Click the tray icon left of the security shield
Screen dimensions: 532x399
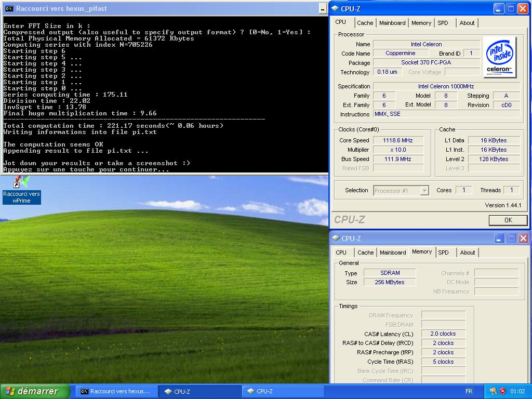[493, 391]
